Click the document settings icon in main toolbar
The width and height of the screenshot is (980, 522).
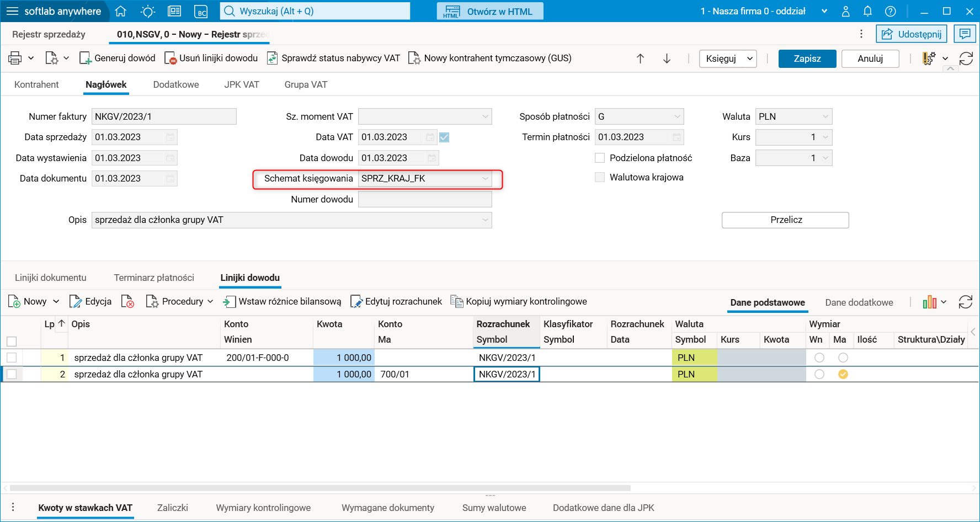pyautogui.click(x=52, y=58)
